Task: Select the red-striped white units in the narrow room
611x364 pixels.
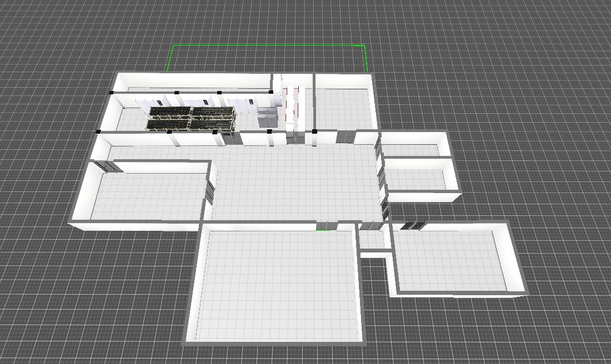Action: click(x=293, y=107)
